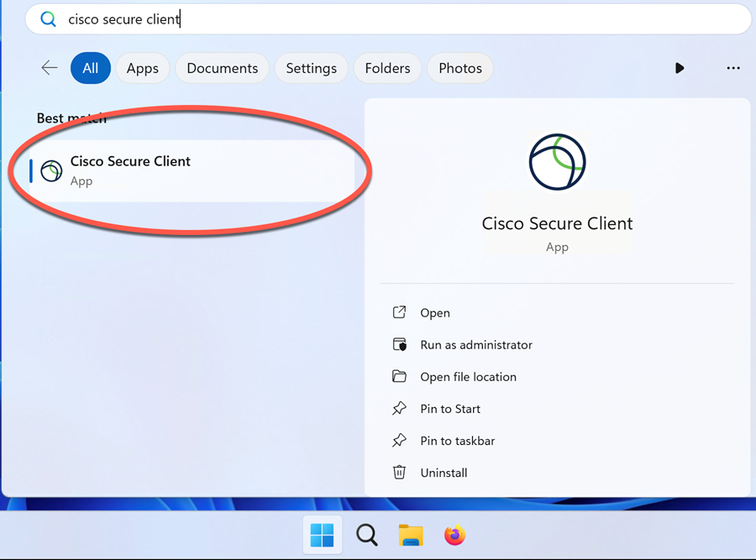Image resolution: width=756 pixels, height=560 pixels.
Task: Click the Open external-link icon
Action: [x=399, y=312]
